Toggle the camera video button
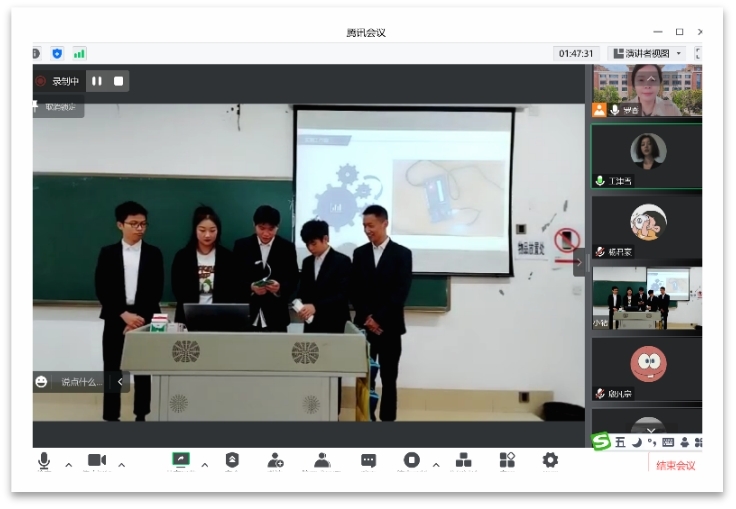Image resolution: width=736 pixels, height=509 pixels. point(97,460)
